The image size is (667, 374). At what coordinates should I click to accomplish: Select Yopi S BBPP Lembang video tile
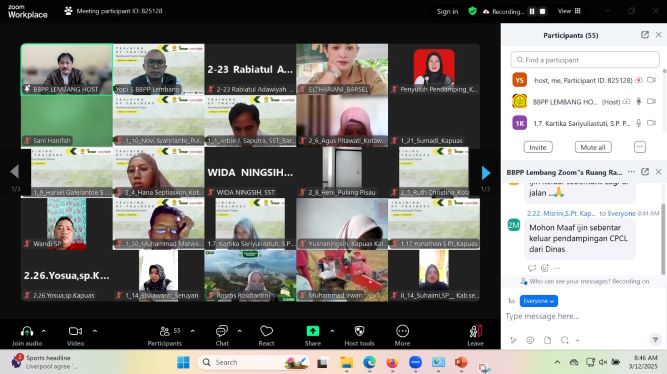tap(158, 69)
